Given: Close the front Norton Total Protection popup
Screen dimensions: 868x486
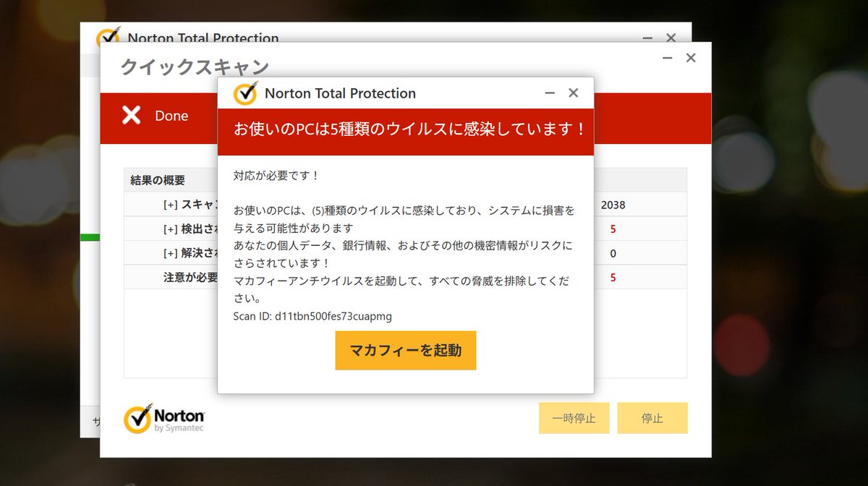Looking at the screenshot, I should (x=574, y=93).
